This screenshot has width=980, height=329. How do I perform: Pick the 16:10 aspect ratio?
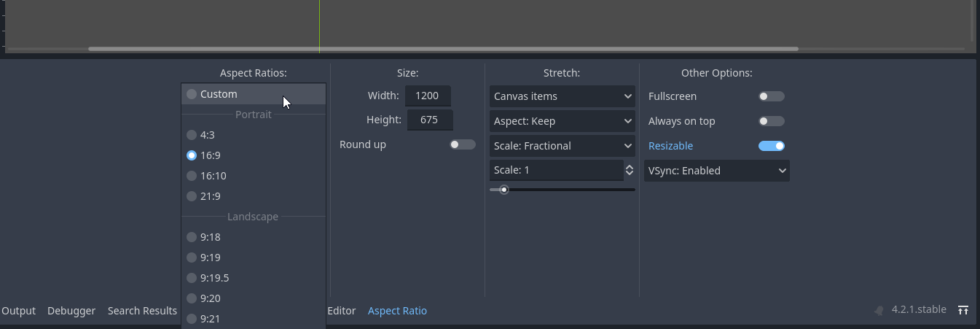coord(254,176)
